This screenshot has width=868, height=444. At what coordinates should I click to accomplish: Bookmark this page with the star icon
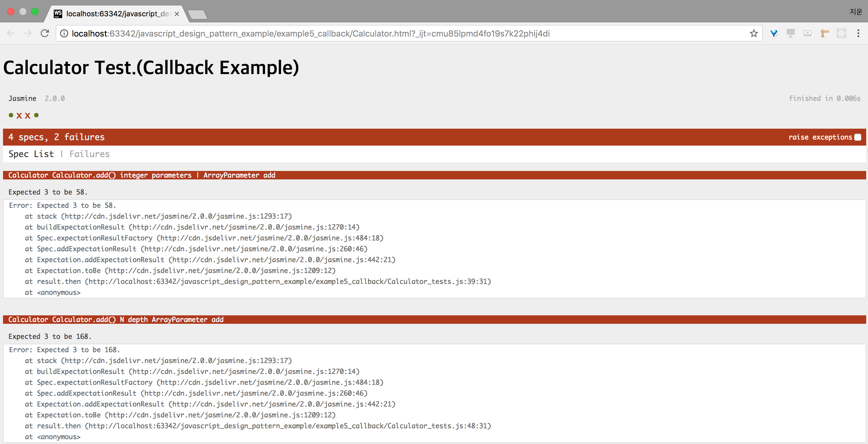754,34
